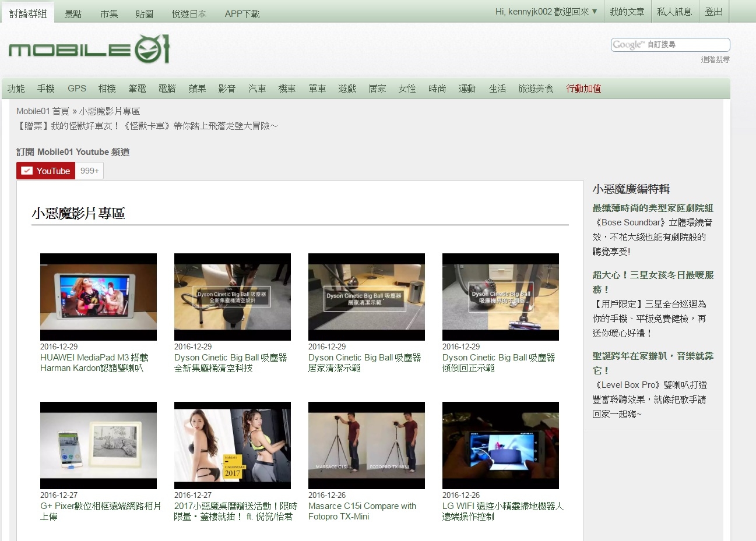The height and width of the screenshot is (541, 756).
Task: Open the 女性 category menu
Action: tap(407, 89)
